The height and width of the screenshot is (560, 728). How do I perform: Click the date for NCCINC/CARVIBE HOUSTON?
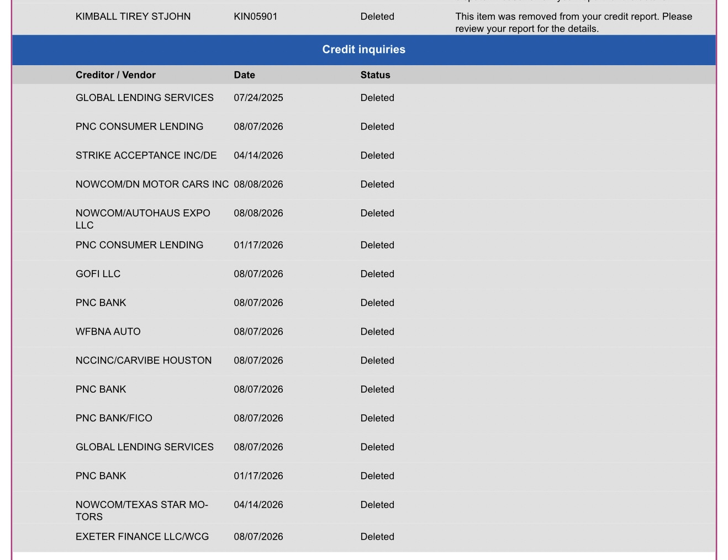pos(259,361)
